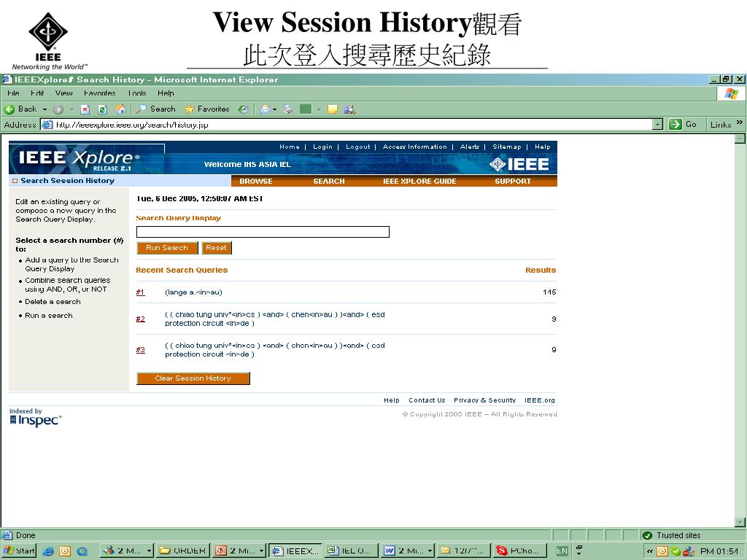Switch to IEL Excel taskbar button
Viewport: 747px width, 560px height.
click(352, 551)
